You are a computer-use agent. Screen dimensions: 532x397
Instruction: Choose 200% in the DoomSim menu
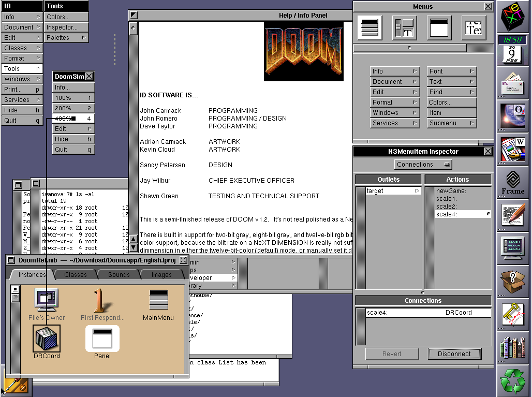[73, 108]
